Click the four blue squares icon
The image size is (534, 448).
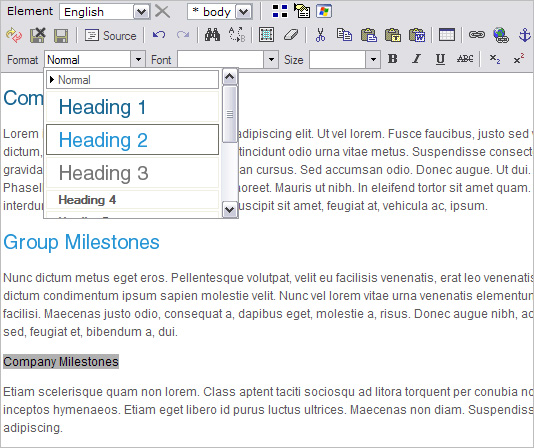pos(280,11)
